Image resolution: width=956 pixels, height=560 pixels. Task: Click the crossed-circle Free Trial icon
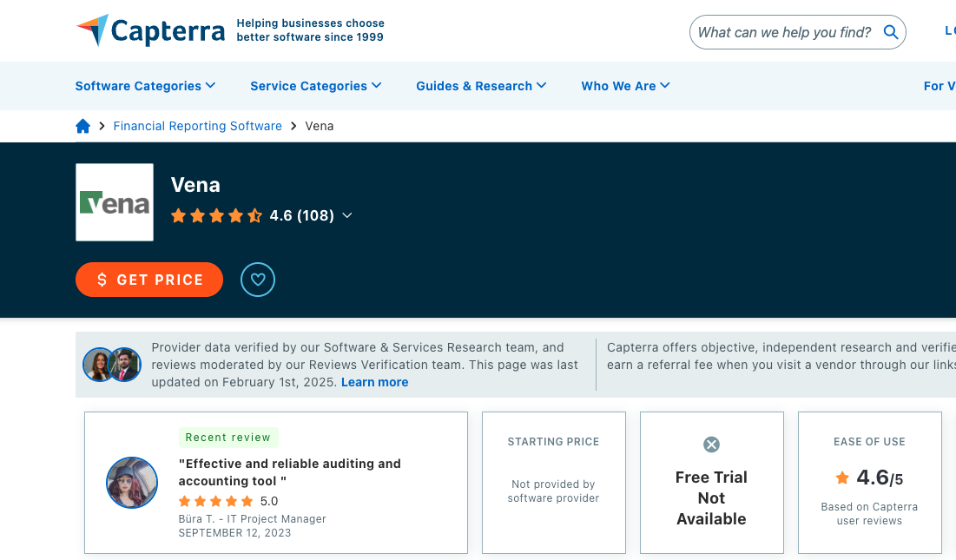coord(711,444)
